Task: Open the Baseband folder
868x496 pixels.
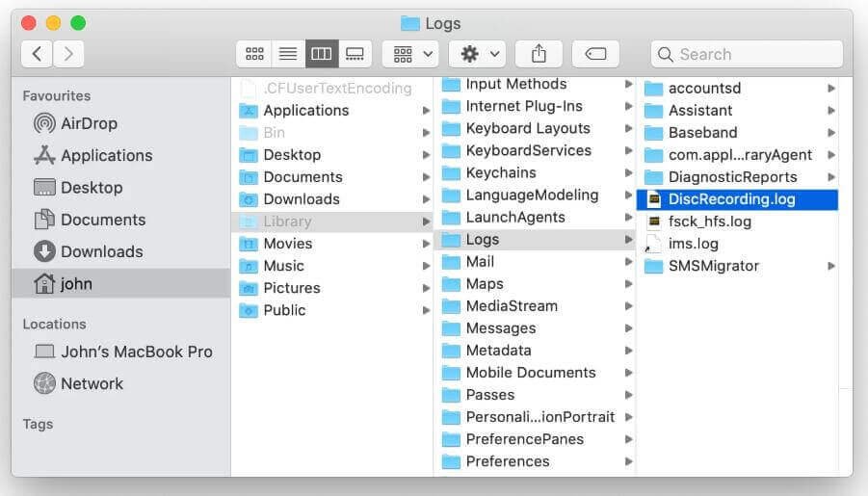Action: tap(738, 132)
